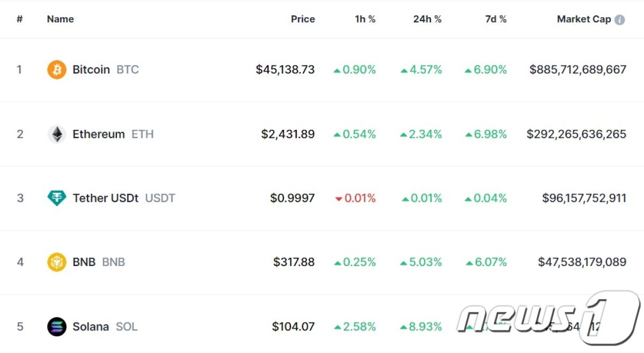The image size is (644, 353).
Task: Click the Market Cap info icon
Action: (x=619, y=20)
